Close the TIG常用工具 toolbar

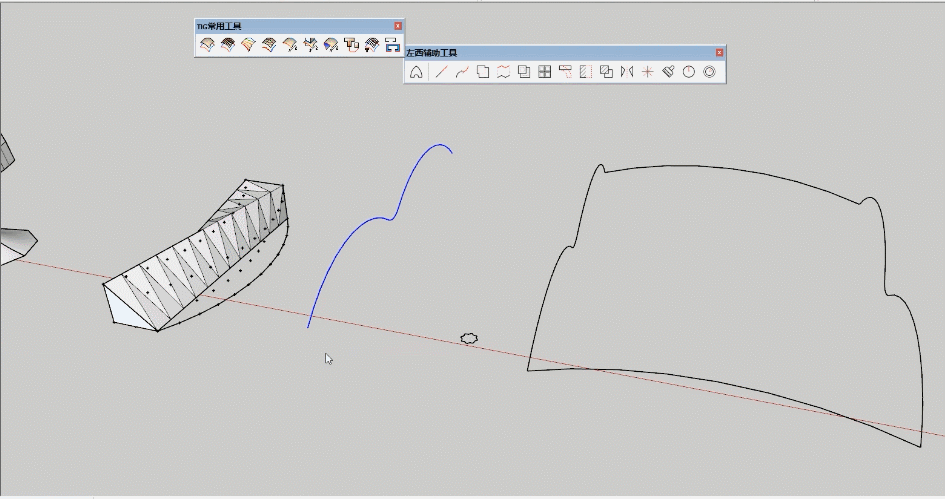398,26
